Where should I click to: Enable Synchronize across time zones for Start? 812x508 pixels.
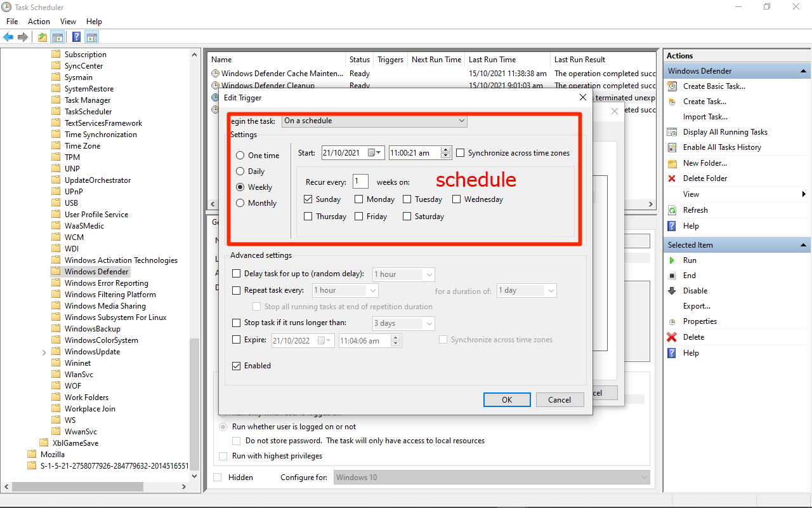[x=461, y=153]
